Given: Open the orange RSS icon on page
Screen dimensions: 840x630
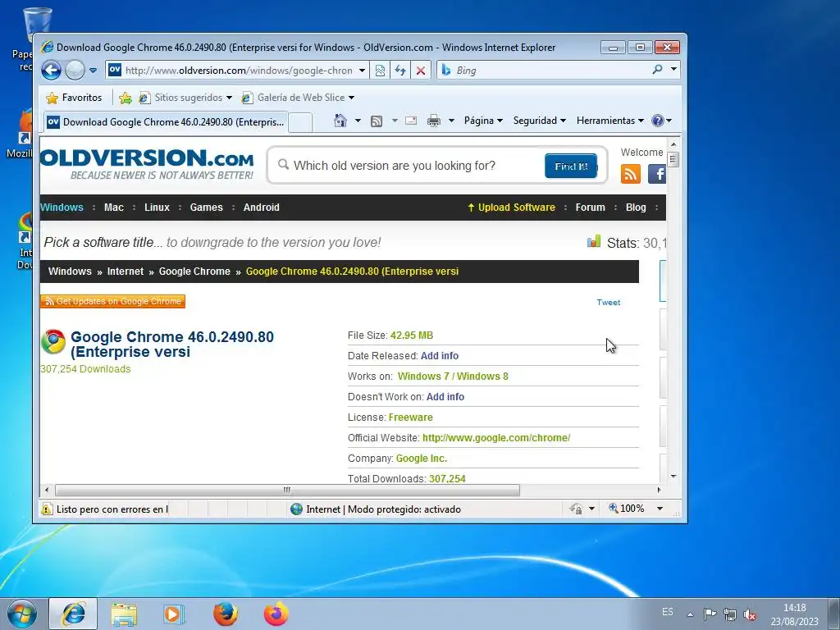Looking at the screenshot, I should coord(631,174).
